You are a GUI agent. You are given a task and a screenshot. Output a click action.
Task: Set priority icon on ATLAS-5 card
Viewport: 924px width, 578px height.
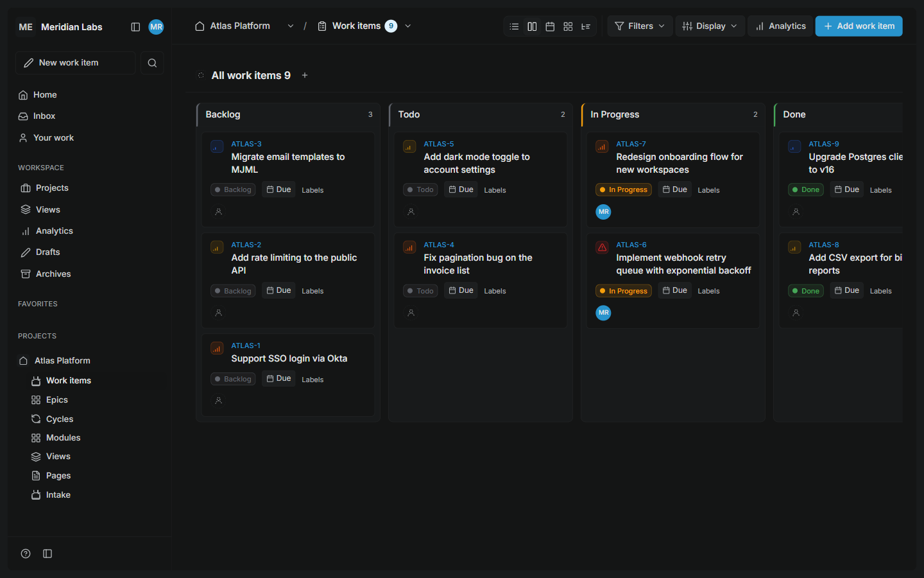tap(409, 146)
